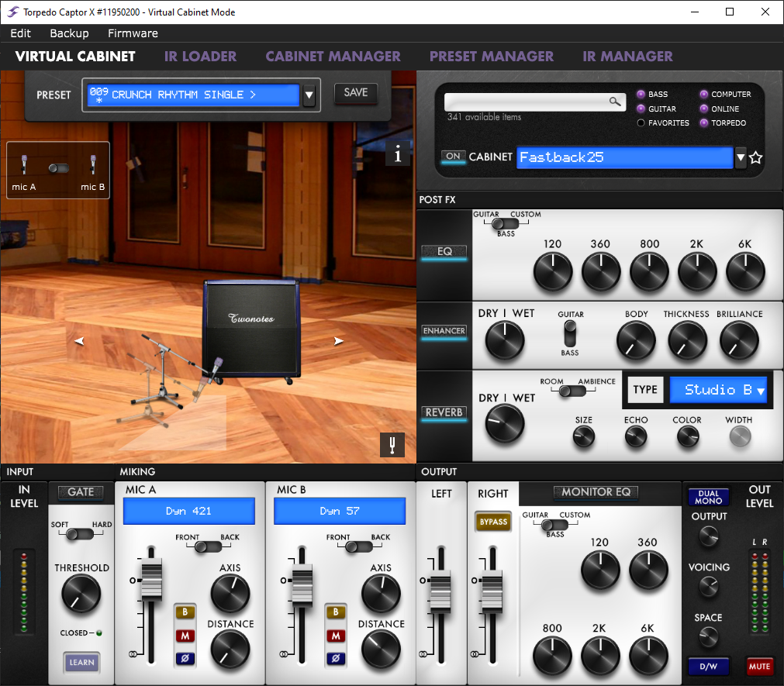Mute MIC B with the M button
Viewport: 784px width, 686px height.
click(x=336, y=636)
